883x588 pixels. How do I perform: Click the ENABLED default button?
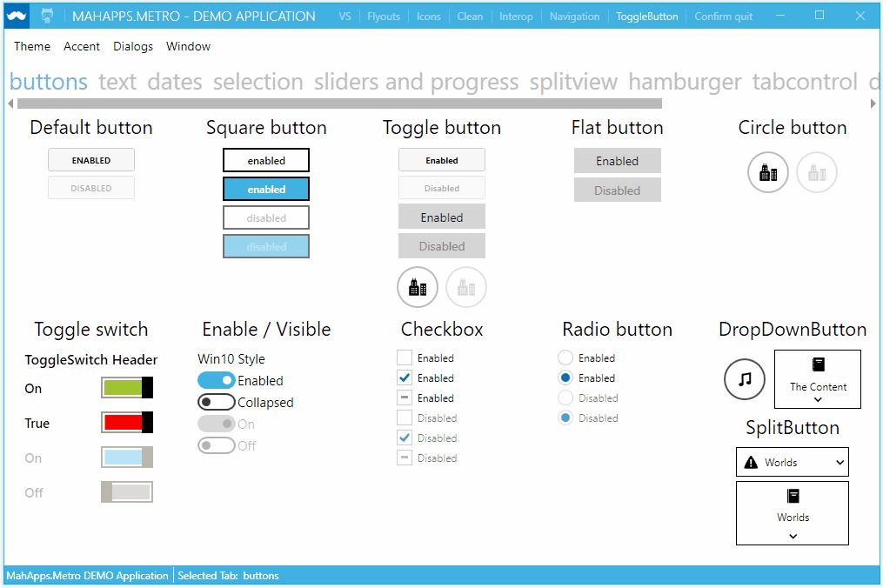91,160
